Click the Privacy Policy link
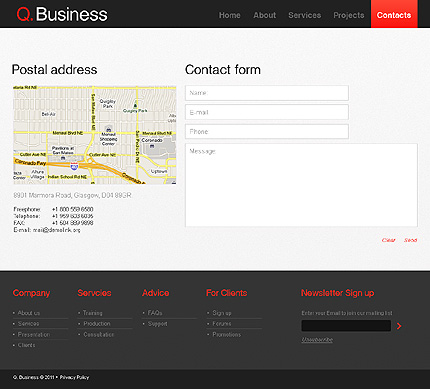 tap(75, 377)
